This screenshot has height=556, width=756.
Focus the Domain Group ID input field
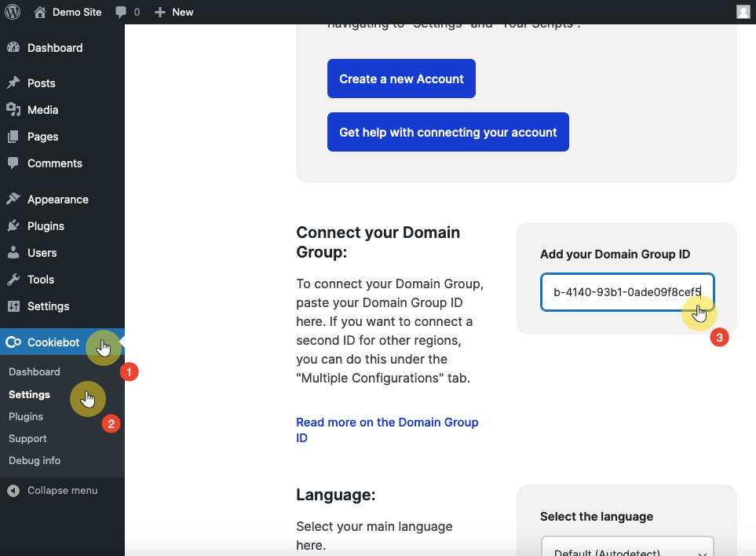point(627,292)
